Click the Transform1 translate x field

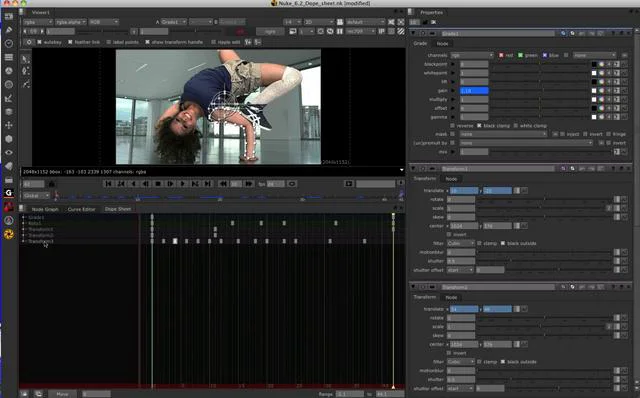point(464,191)
